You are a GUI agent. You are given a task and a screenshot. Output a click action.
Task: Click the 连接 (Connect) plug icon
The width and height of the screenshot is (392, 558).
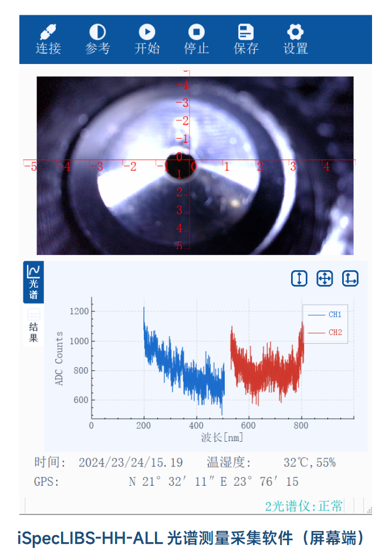[x=48, y=32]
